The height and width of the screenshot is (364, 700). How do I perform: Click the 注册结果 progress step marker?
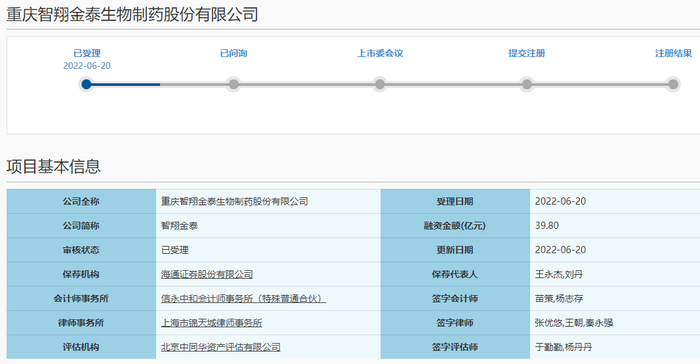673,84
